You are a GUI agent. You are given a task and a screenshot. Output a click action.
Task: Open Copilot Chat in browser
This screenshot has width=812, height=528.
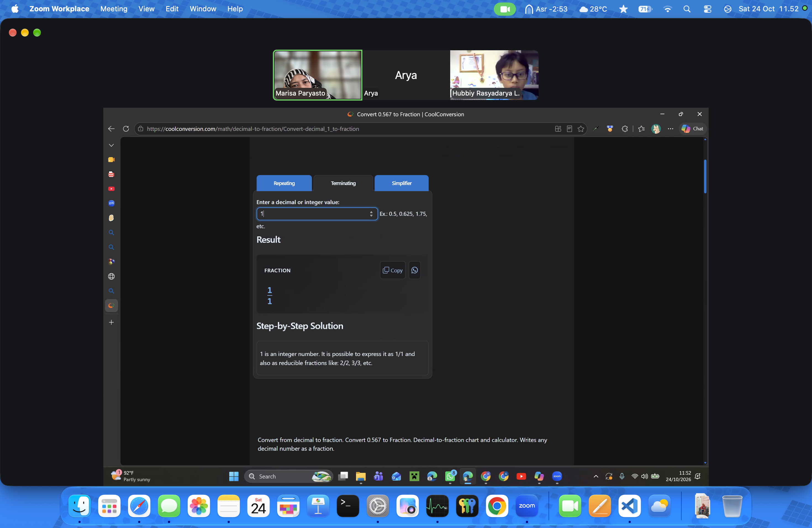click(x=692, y=129)
